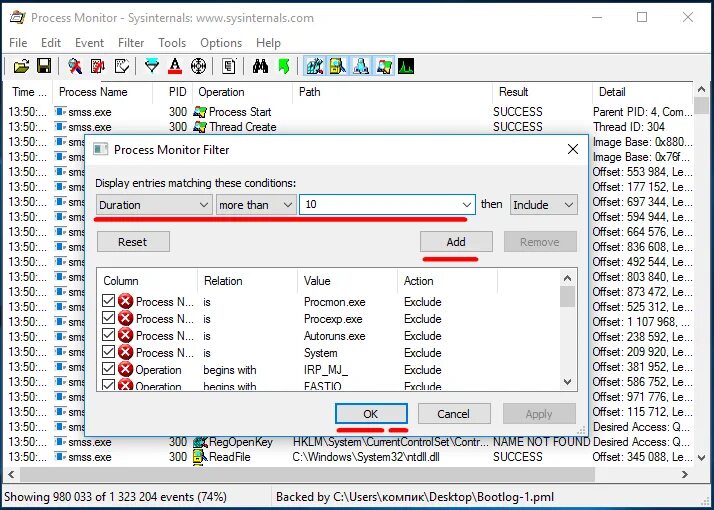Click the Highlight red A toolbar icon
Screen dimensions: 714x510
[175, 66]
